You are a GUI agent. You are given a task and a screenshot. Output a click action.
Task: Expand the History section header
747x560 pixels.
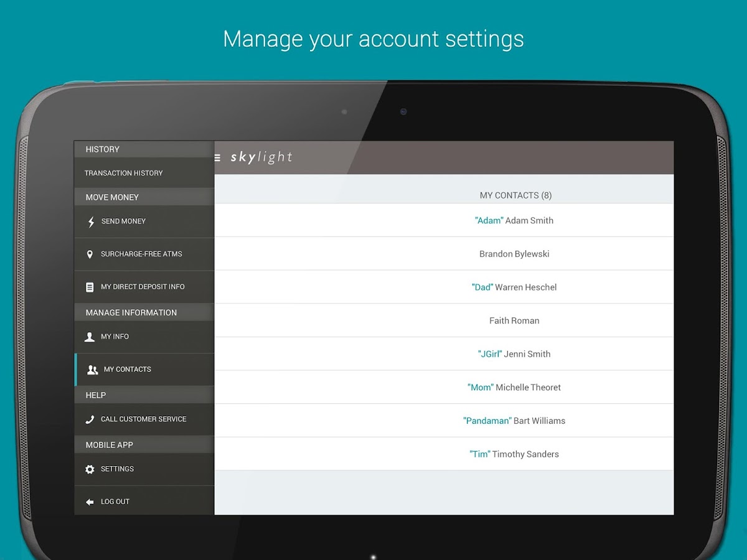tap(143, 149)
